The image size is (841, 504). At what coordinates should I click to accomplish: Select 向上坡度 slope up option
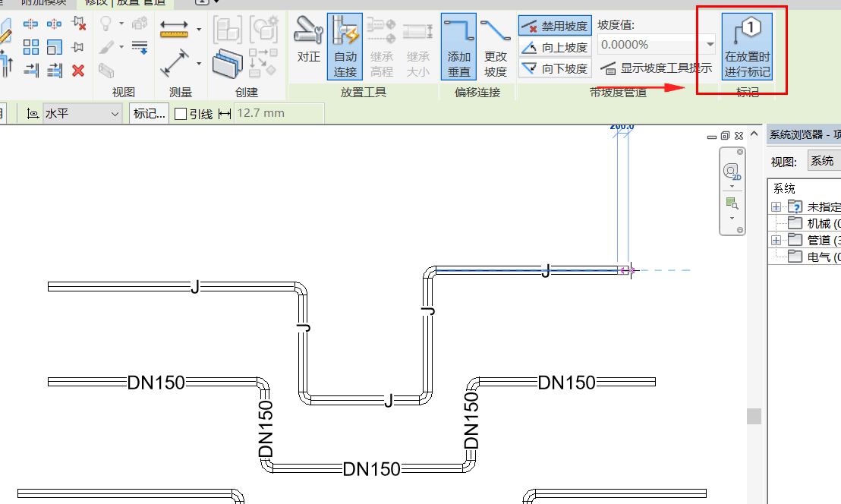point(555,47)
